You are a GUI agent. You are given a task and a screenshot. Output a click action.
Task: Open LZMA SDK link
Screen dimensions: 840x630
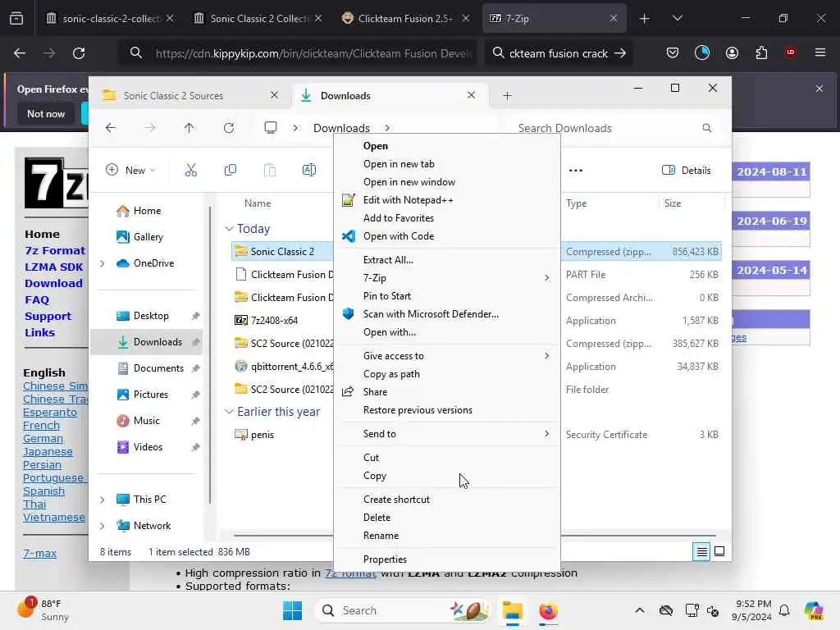(x=53, y=267)
